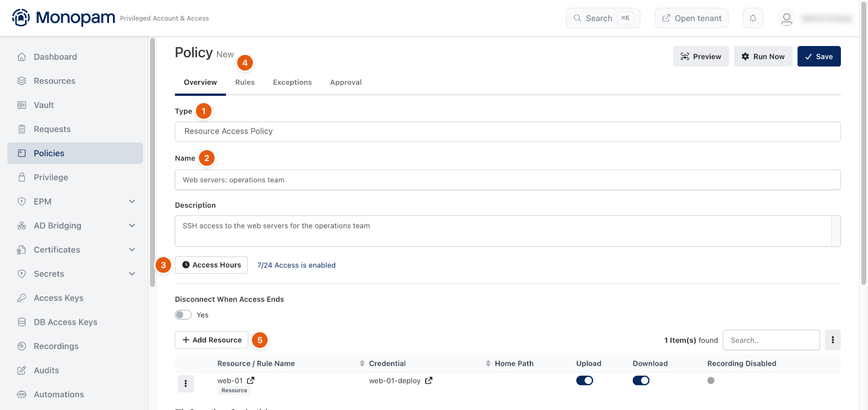Open the resource table options kebab menu
Screen dimensions: 868x410
click(x=833, y=340)
